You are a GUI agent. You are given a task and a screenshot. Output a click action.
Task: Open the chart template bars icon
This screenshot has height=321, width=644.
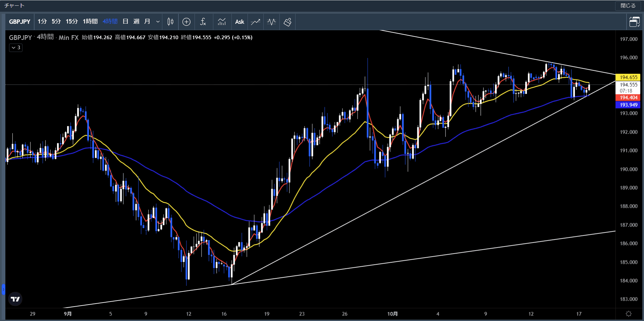222,22
